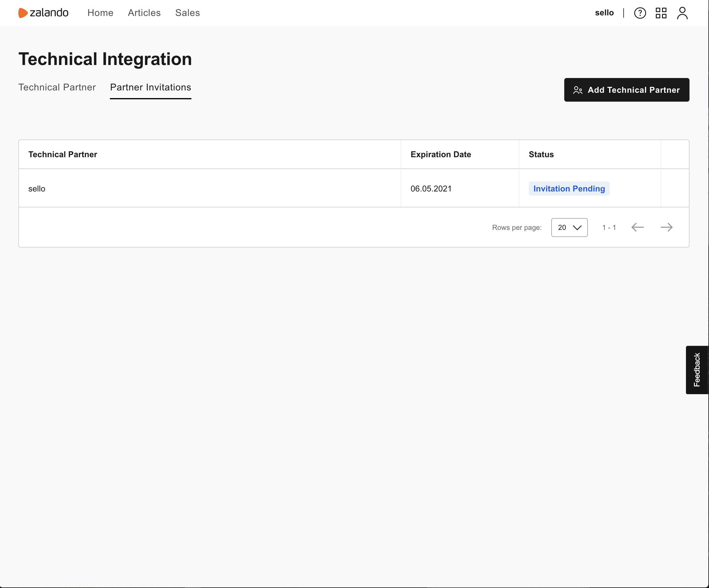The image size is (709, 588).
Task: Switch to the Technical Partner tab
Action: coord(57,87)
